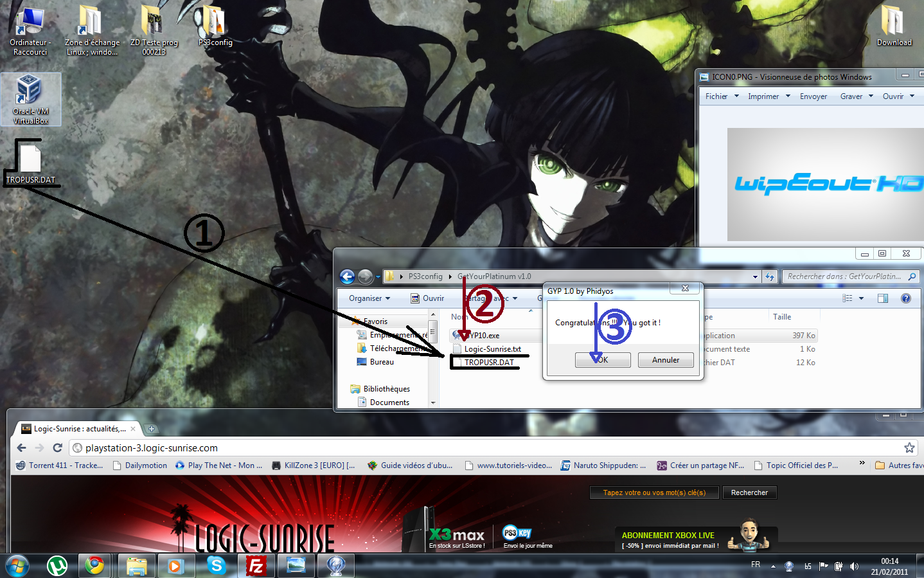
Task: Click the Explorer search magnifier icon
Action: [912, 276]
